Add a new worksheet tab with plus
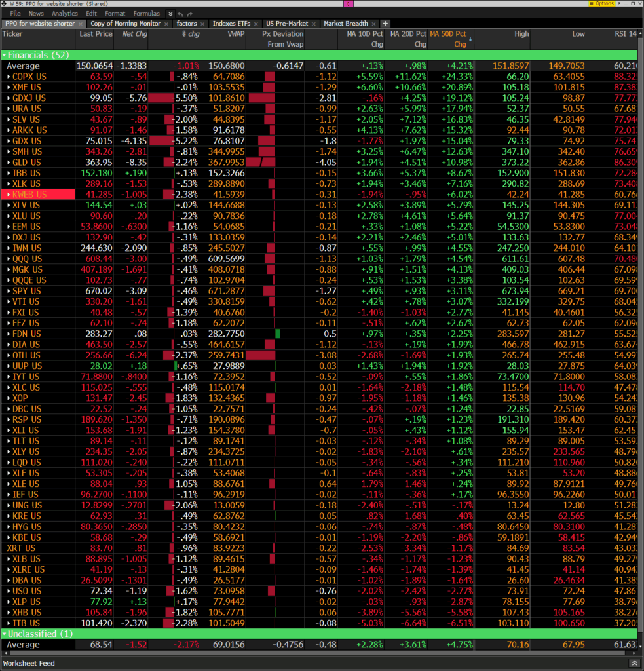644x671 pixels. click(x=385, y=24)
